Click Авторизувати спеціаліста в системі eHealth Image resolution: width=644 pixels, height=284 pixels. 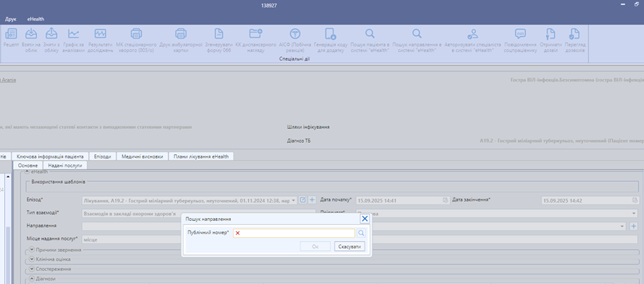click(x=472, y=34)
